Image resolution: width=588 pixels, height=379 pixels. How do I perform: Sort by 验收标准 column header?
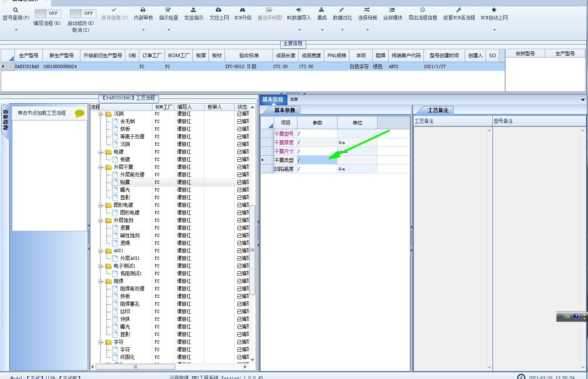(249, 56)
